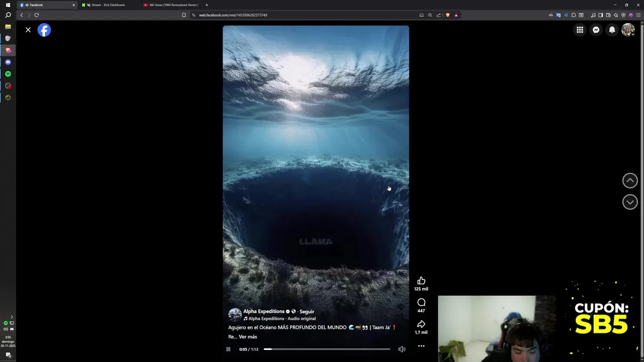Viewport: 644px width, 362px height.
Task: Mute the reel with the speaker icon
Action: (x=401, y=349)
